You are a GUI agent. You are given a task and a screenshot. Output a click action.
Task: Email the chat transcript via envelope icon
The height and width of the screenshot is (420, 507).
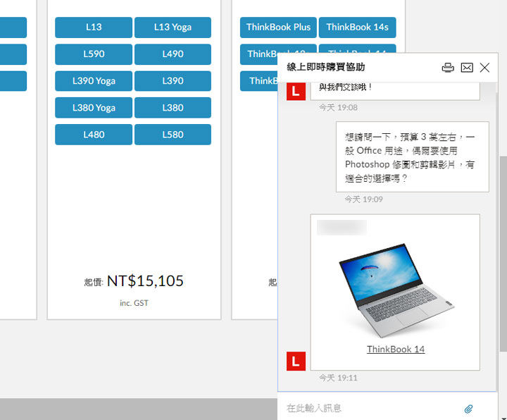467,68
